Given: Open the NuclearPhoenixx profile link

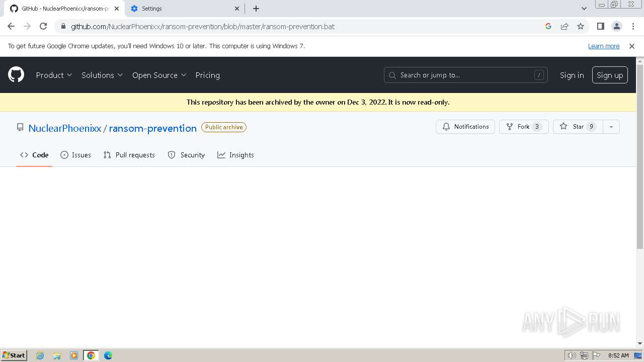Looking at the screenshot, I should [65, 128].
